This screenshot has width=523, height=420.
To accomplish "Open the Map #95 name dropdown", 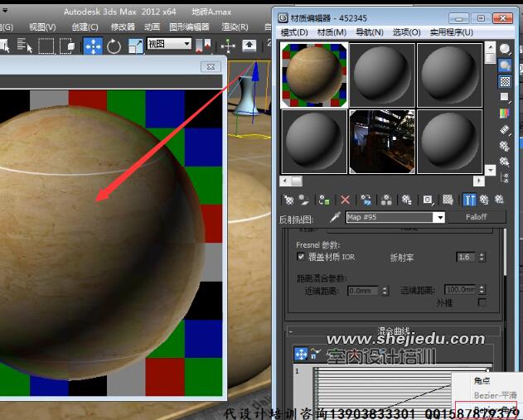I will click(440, 218).
